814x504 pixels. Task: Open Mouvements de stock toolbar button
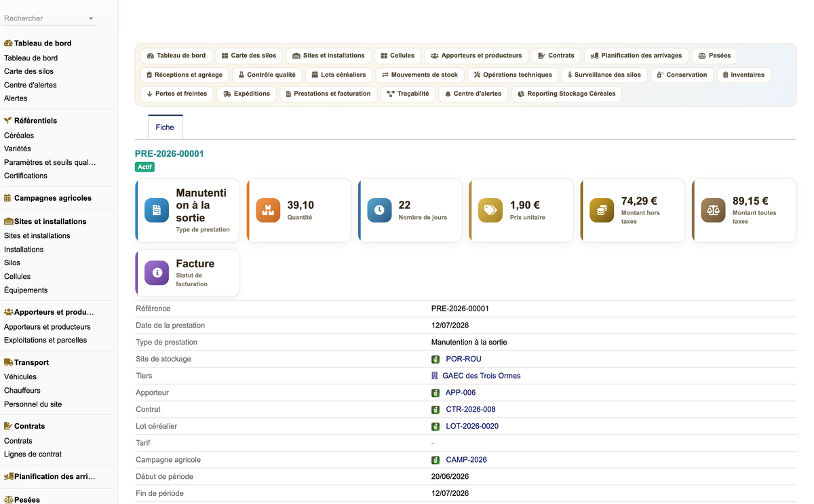pos(420,75)
